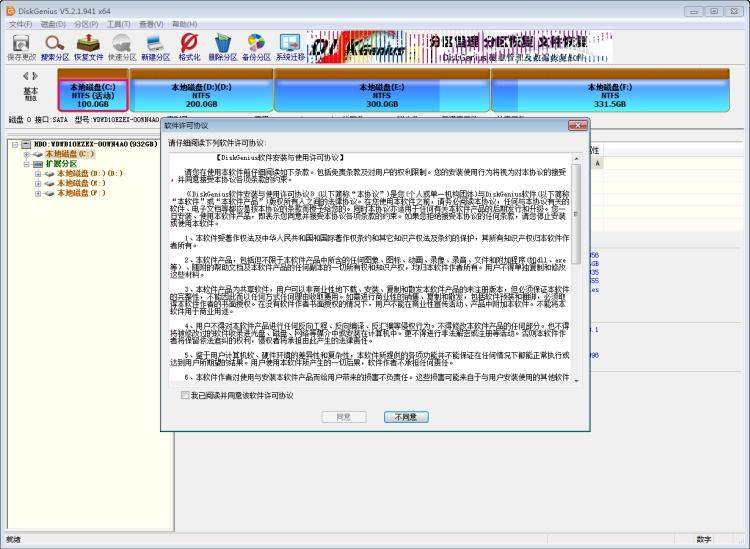Click the 扩展分区 icon in tree
The height and width of the screenshot is (549, 750).
coord(38,164)
